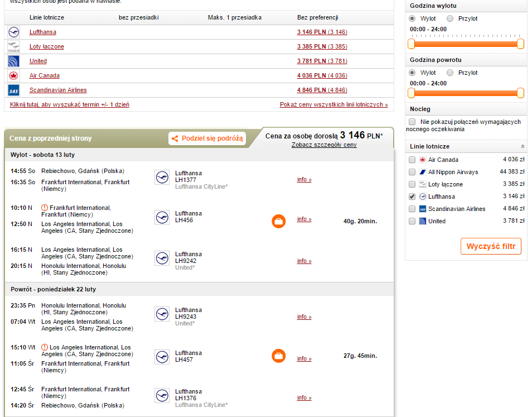532x417 pixels.
Task: Check the Scandinavian Airlines filter checkbox
Action: [x=412, y=209]
